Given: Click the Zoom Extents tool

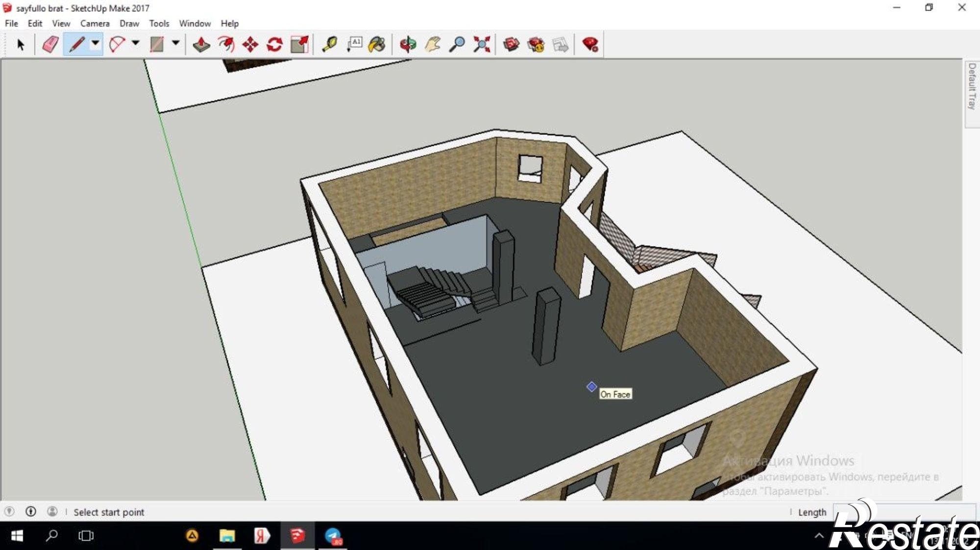Looking at the screenshot, I should pos(482,45).
